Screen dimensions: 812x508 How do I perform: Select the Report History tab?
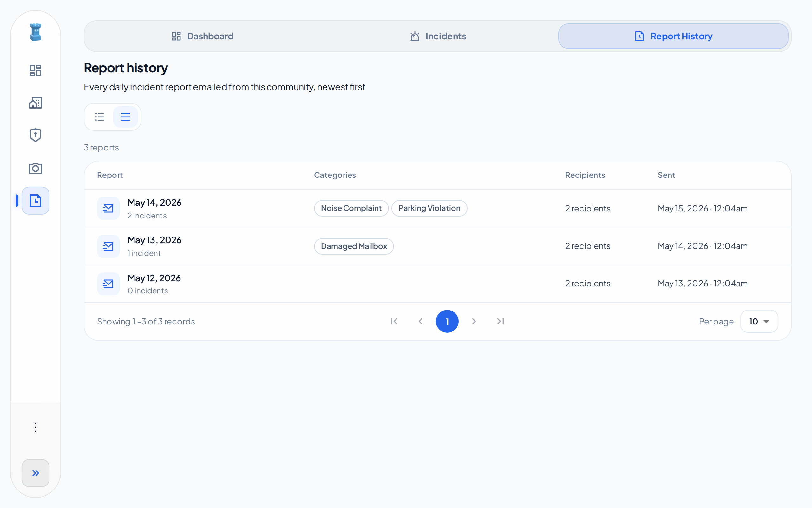673,36
